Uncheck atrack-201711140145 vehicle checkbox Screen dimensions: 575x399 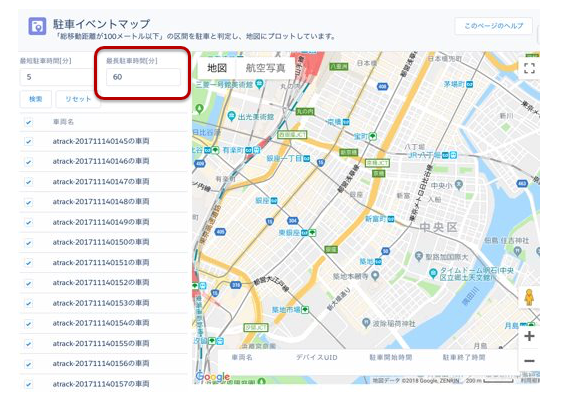[28, 142]
